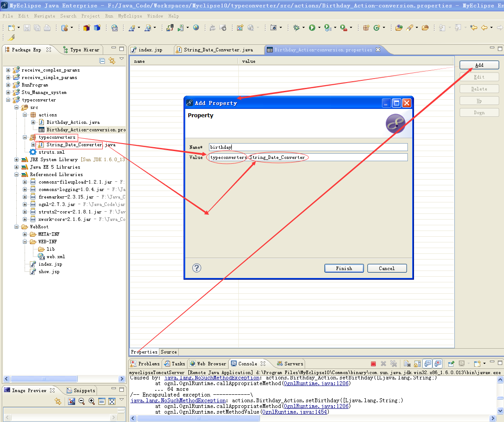Expand the RunProgram project node
504x422 pixels.
8,85
